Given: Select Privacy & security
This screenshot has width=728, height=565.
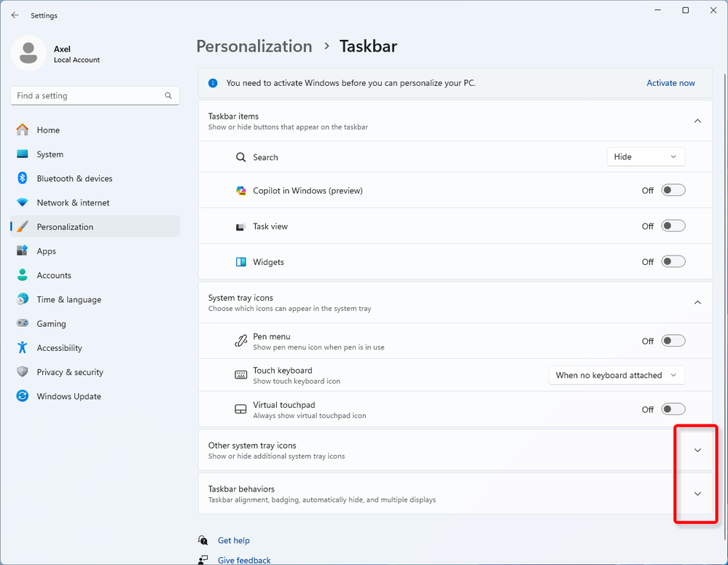Looking at the screenshot, I should coord(95,372).
